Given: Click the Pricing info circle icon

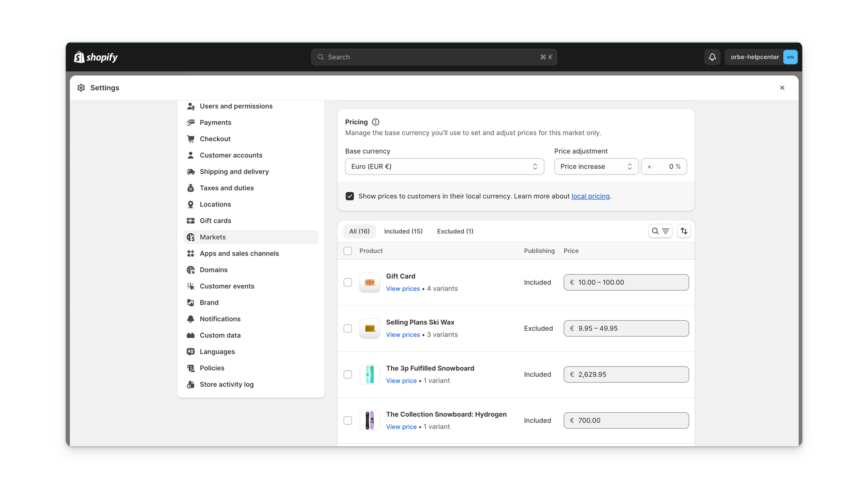Looking at the screenshot, I should pyautogui.click(x=376, y=122).
